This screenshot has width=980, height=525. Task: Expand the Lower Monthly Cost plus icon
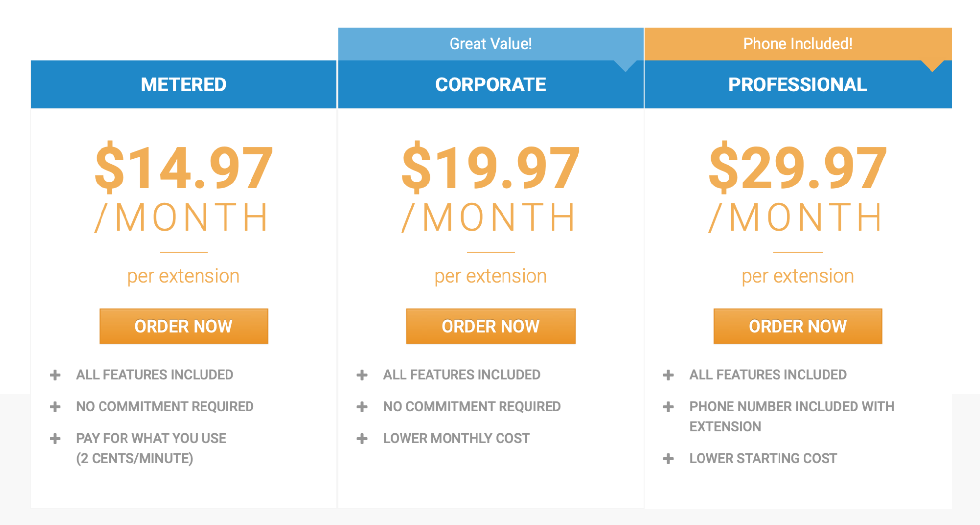point(362,439)
